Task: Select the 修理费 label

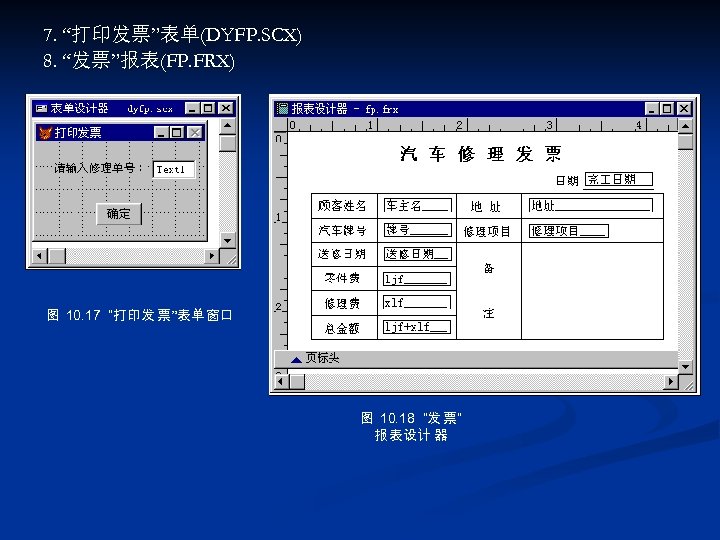Action: tap(342, 304)
